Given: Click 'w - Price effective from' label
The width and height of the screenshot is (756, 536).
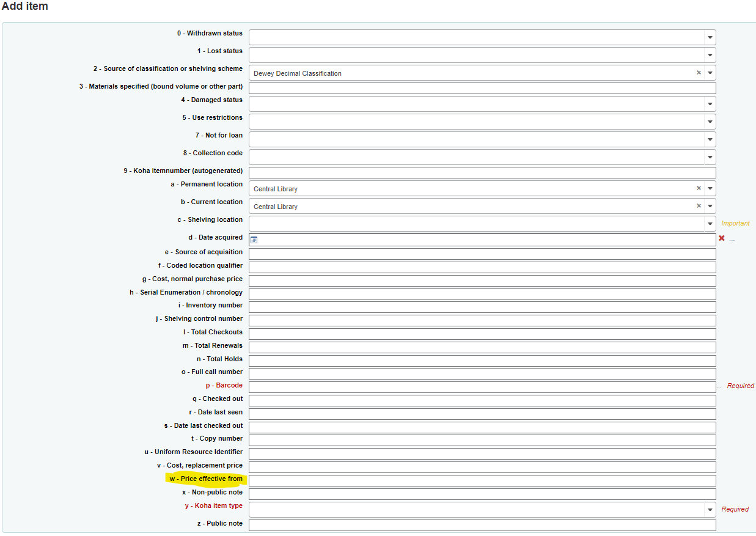Looking at the screenshot, I should pyautogui.click(x=206, y=479).
